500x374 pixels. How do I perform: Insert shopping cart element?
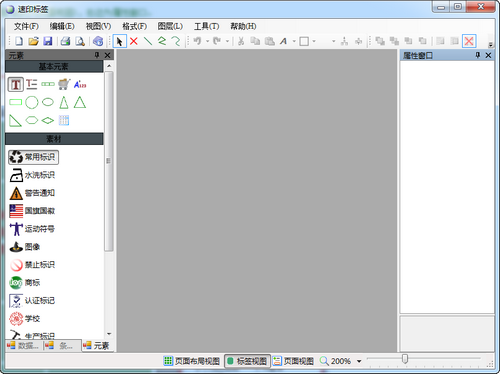tap(64, 84)
